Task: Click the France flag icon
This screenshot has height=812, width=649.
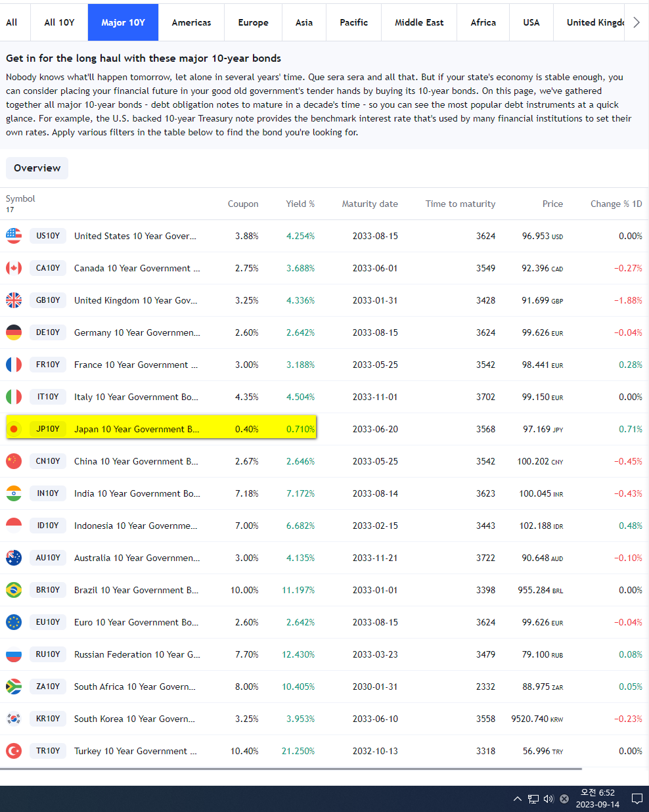Action: point(14,365)
